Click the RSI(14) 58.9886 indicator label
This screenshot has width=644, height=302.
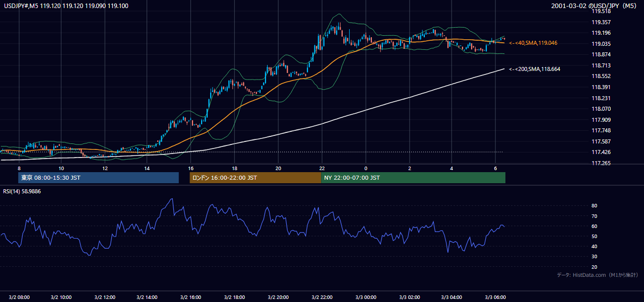tap(22, 191)
